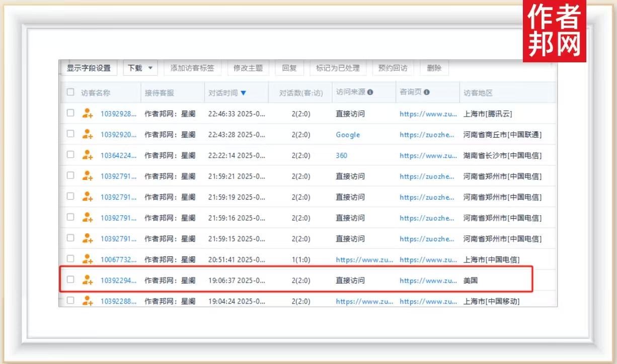Click add-visitor icon in 上海市[中国移动] row
617x364 pixels.
[x=88, y=301]
